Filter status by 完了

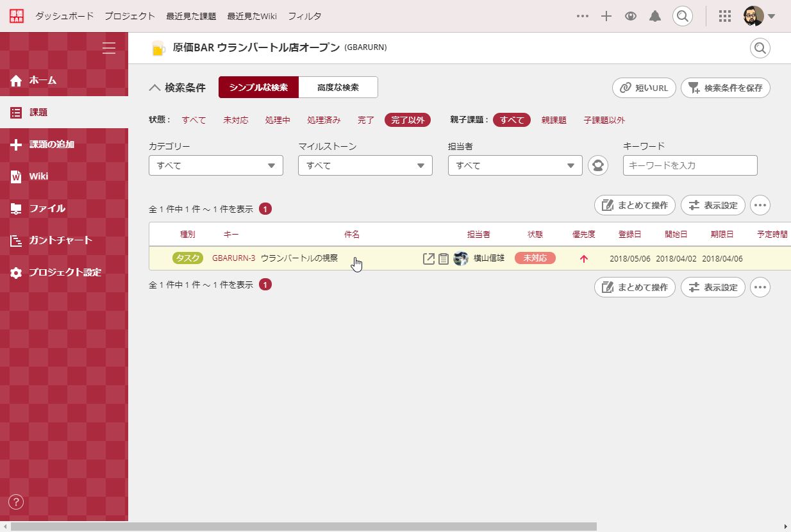pyautogui.click(x=366, y=120)
